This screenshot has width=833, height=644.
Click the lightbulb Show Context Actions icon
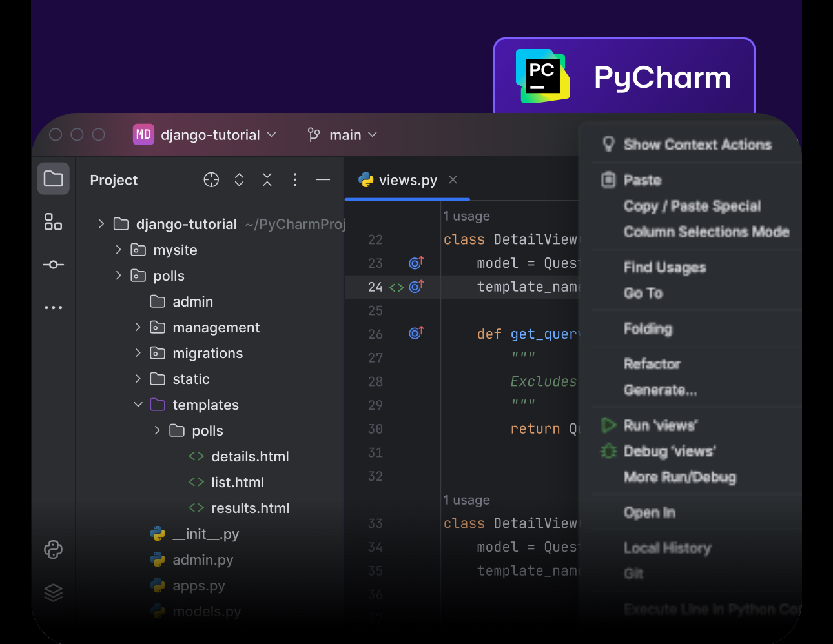click(608, 144)
